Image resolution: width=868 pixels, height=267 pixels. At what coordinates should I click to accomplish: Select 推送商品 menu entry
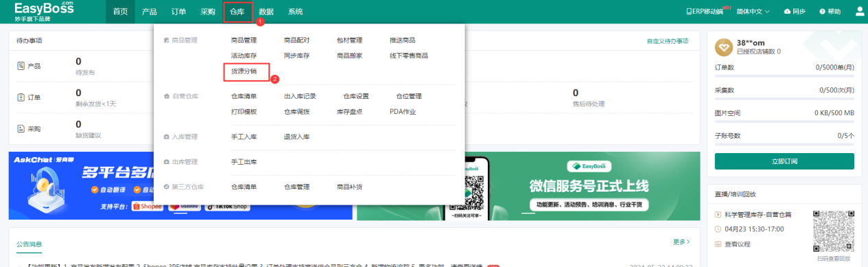402,40
